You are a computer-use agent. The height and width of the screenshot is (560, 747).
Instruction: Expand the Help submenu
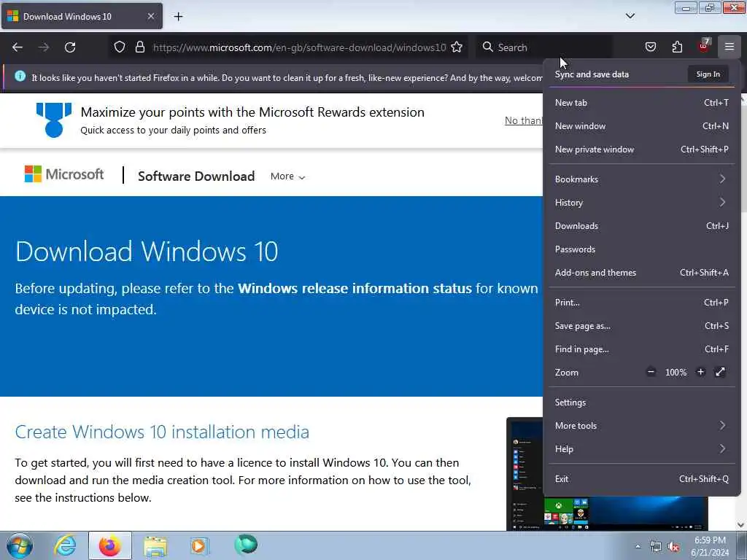641,449
